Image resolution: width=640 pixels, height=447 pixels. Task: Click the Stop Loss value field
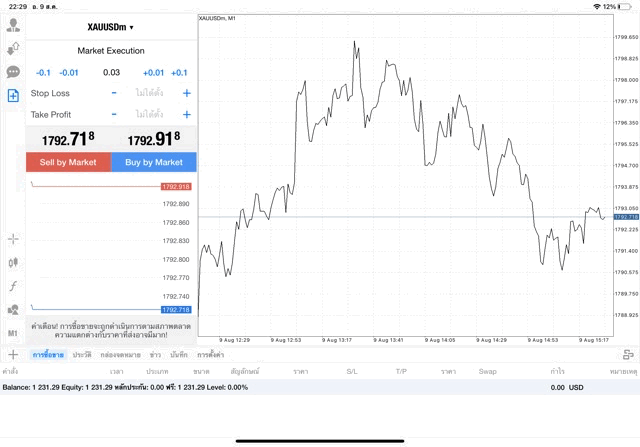[150, 93]
